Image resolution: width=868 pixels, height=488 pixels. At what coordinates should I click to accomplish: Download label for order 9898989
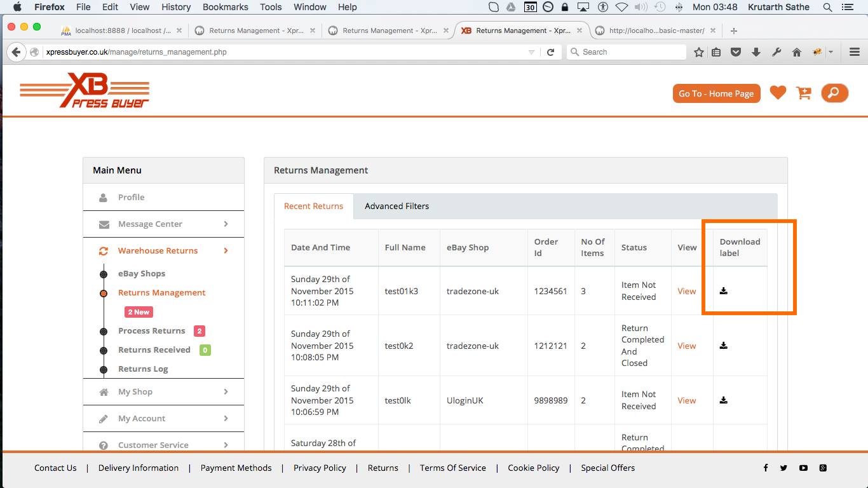pyautogui.click(x=723, y=400)
